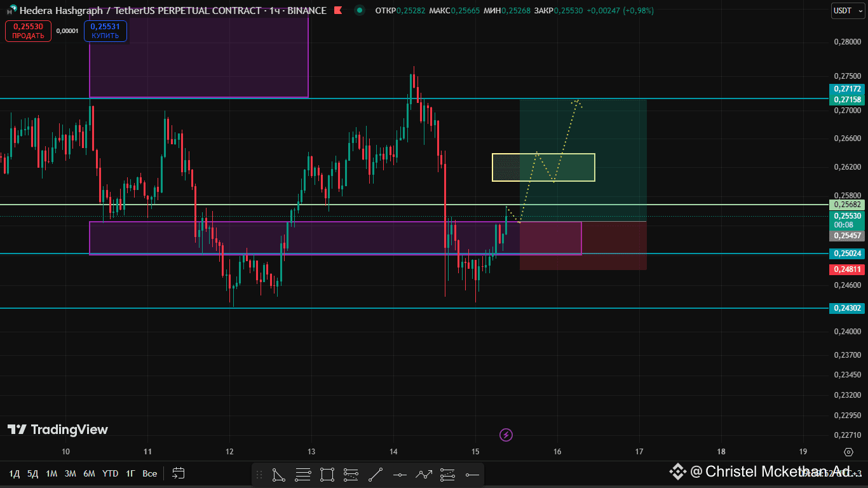Select the Fibonacci retracement tool
This screenshot has height=488, width=868.
[x=351, y=474]
